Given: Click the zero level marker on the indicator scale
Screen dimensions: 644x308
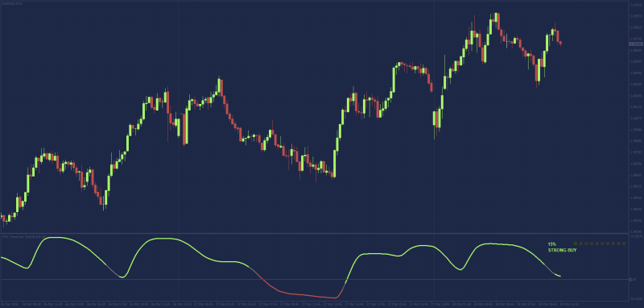Looking at the screenshot, I should coord(633,280).
